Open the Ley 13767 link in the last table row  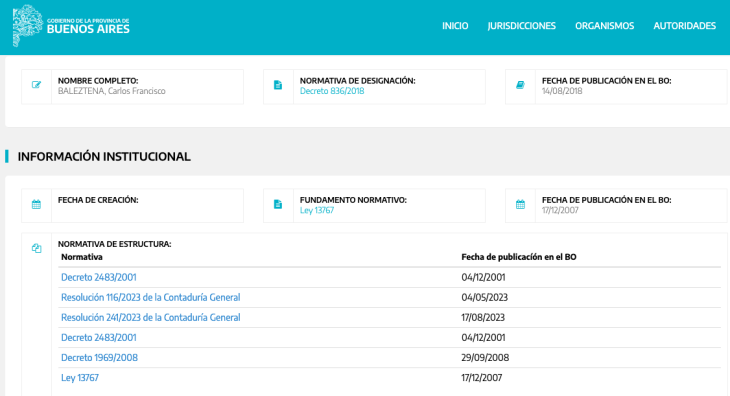coord(80,377)
